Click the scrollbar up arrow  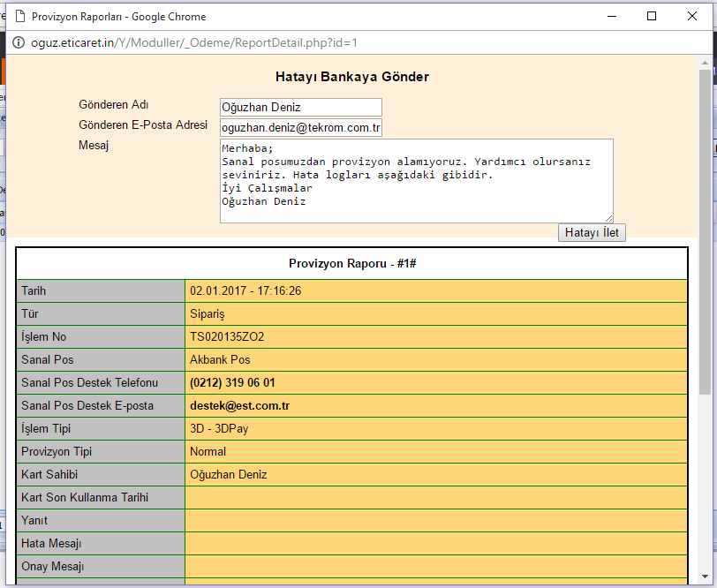[x=706, y=62]
